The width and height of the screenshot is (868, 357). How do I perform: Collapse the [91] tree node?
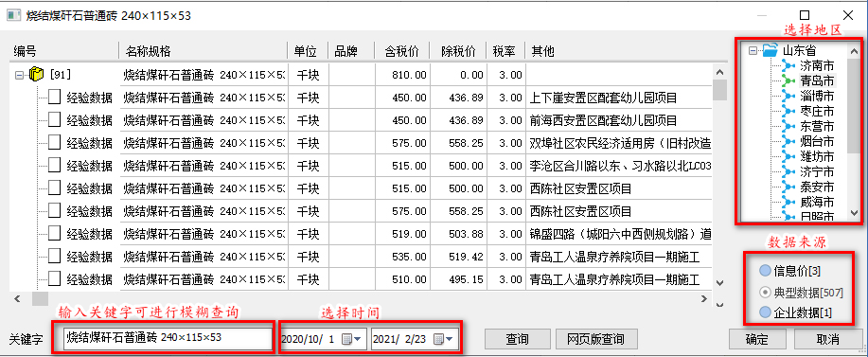click(19, 75)
